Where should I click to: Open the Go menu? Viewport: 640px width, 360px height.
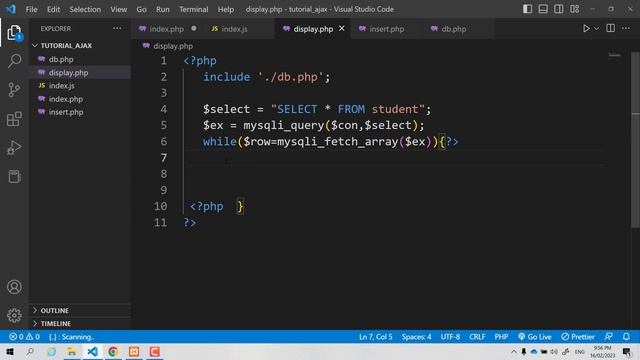[x=141, y=9]
